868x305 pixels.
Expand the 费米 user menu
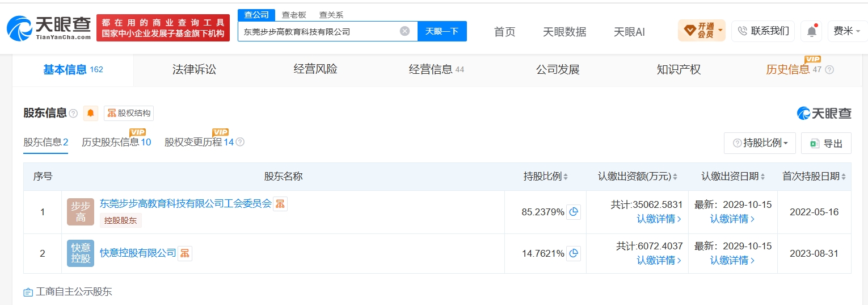pyautogui.click(x=847, y=31)
